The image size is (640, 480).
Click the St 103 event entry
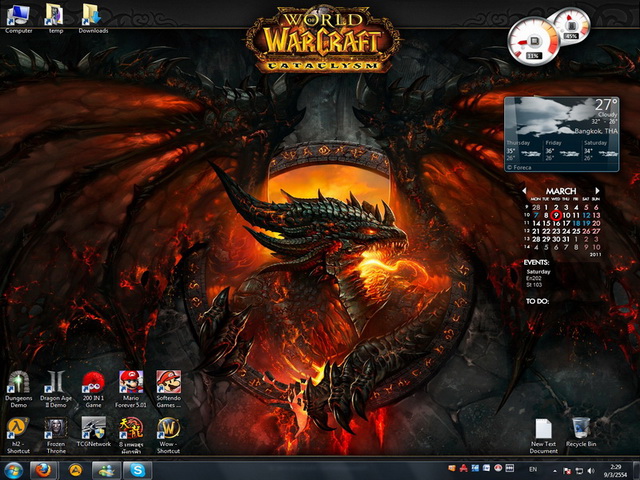point(534,285)
